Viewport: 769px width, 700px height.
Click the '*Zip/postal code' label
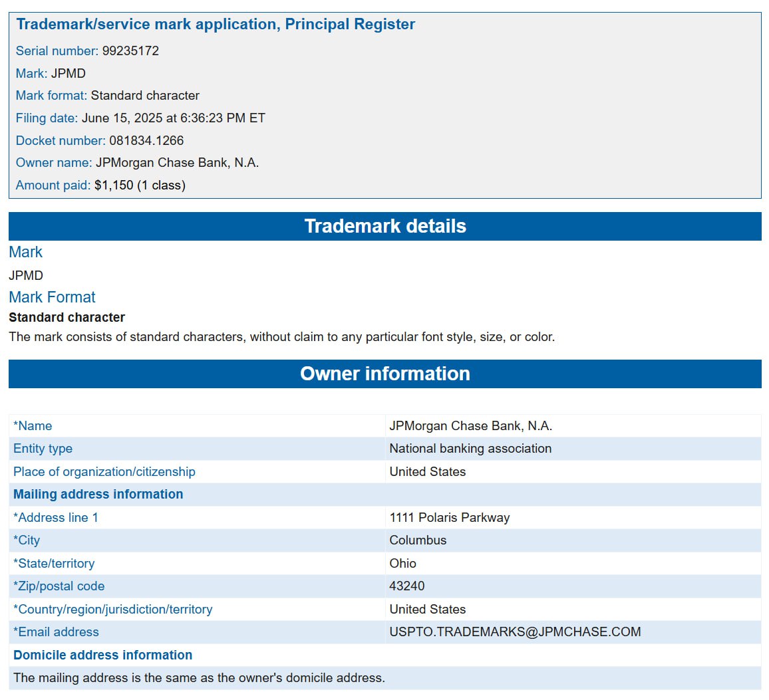(59, 586)
